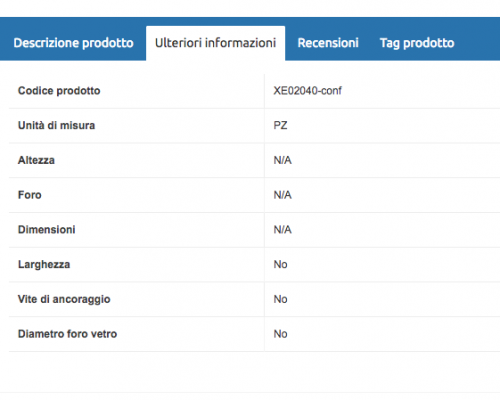Select the No value for Vite di ancoraggio
This screenshot has width=500, height=400.
[x=280, y=299]
